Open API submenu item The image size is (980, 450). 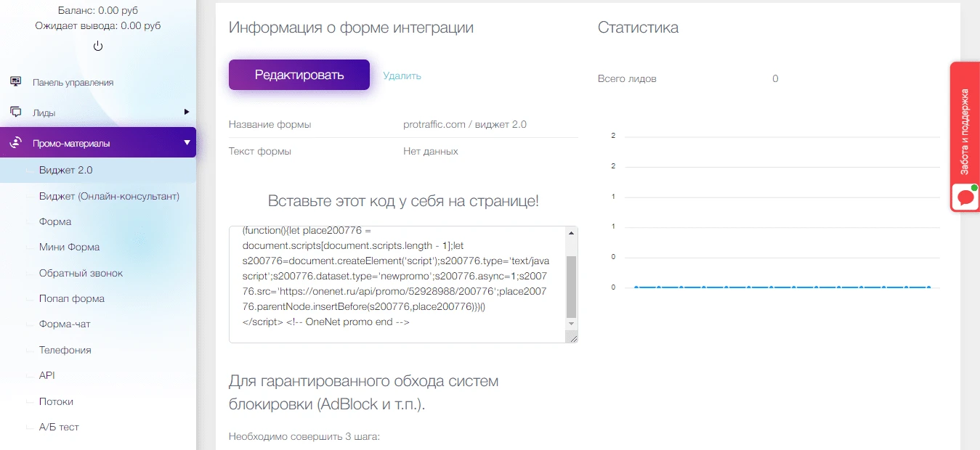47,375
